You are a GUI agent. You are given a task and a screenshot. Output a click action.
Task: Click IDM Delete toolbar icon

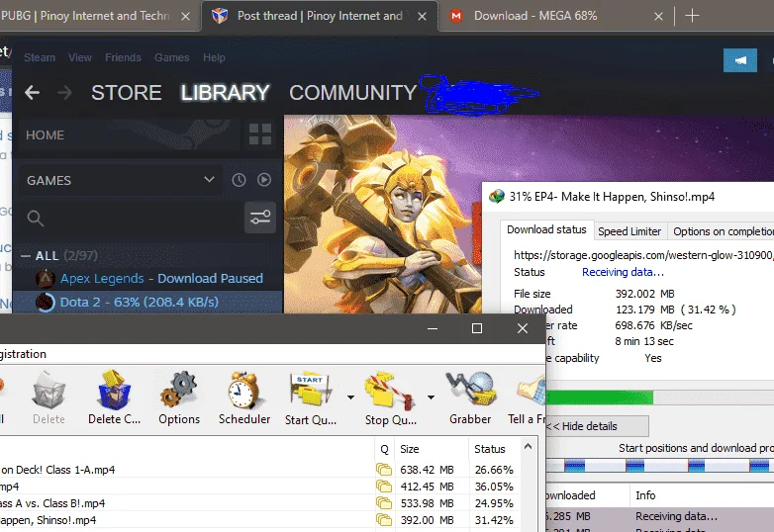click(48, 399)
